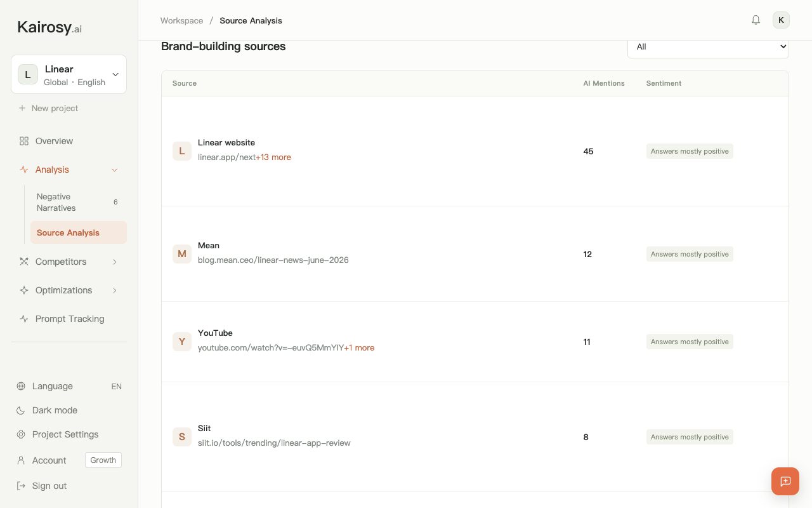Click the Language globe icon
The width and height of the screenshot is (812, 508).
click(x=21, y=386)
